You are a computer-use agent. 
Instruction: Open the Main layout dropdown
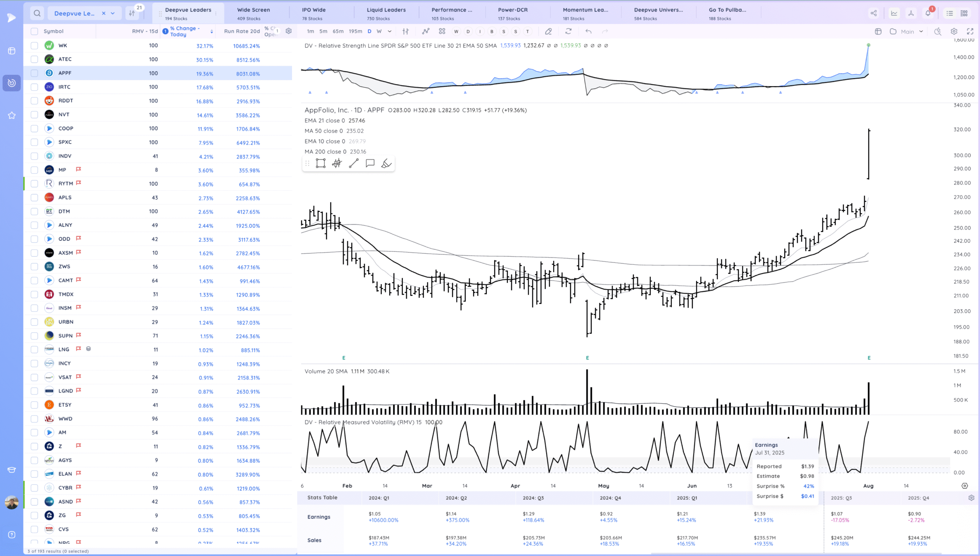click(x=911, y=31)
